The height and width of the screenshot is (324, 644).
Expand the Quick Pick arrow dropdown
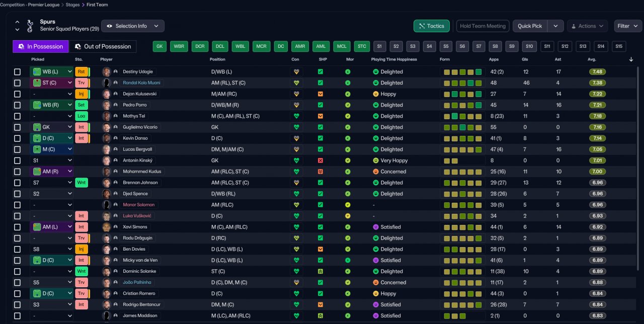(555, 26)
